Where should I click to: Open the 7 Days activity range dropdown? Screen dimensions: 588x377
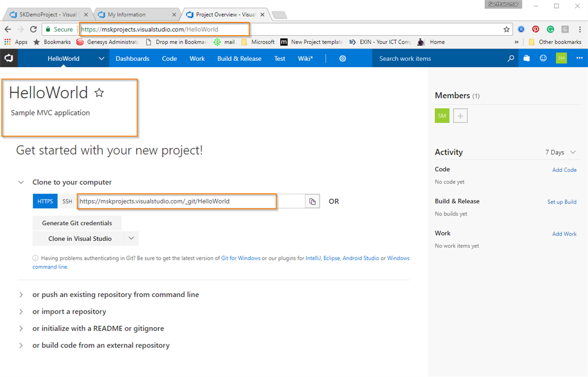coord(560,152)
